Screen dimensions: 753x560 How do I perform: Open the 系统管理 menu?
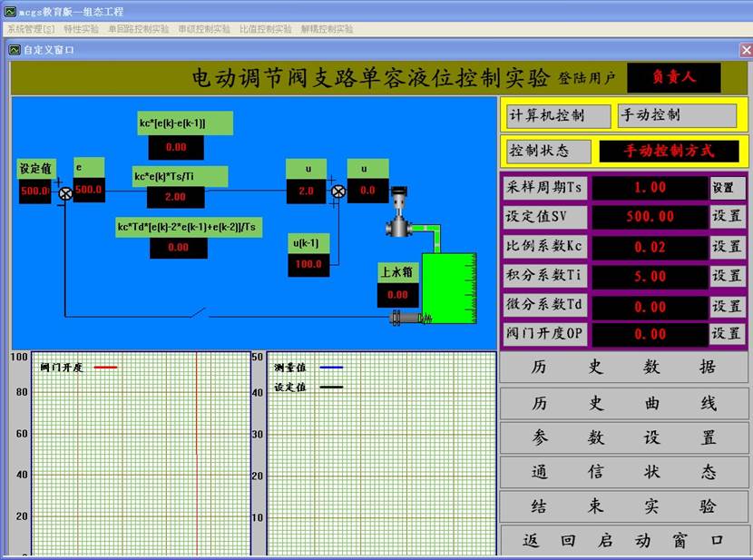28,29
